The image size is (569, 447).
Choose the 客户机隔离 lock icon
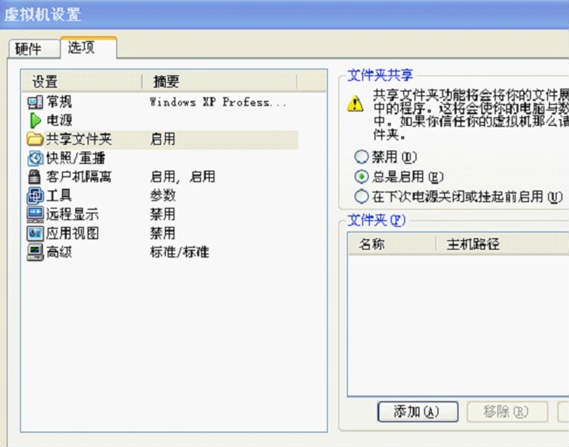pos(34,177)
